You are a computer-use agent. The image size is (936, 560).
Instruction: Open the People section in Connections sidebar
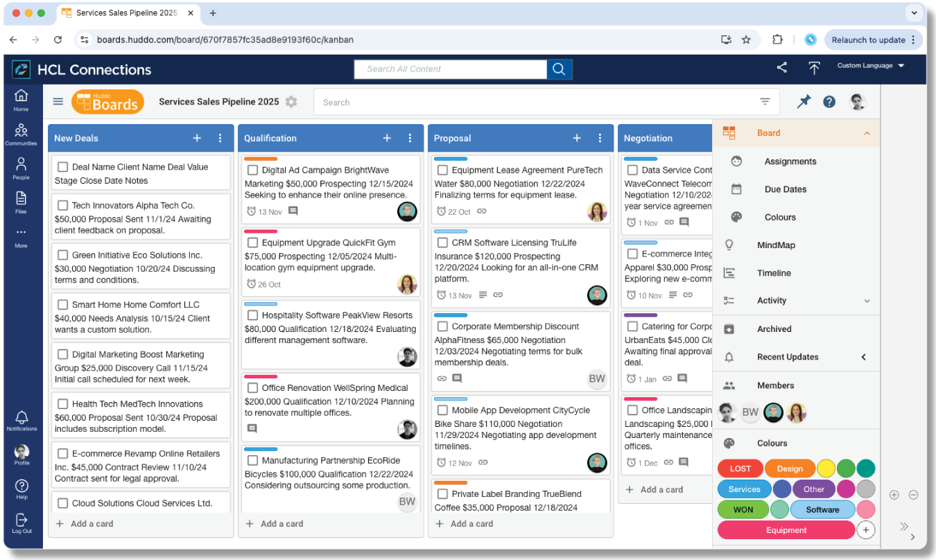click(21, 166)
